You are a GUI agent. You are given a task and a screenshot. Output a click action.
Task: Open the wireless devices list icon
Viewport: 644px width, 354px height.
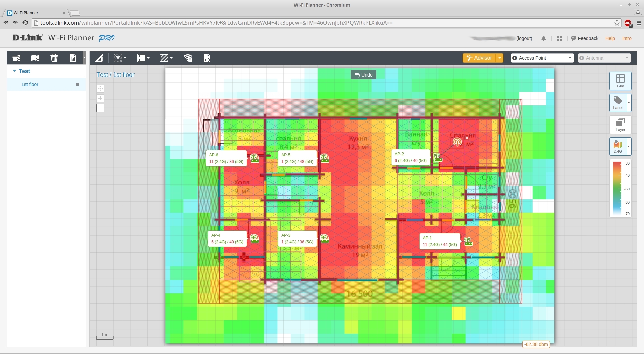point(188,58)
